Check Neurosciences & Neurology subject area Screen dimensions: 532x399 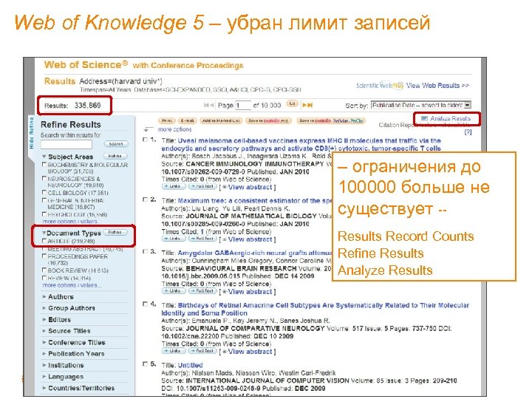44,178
